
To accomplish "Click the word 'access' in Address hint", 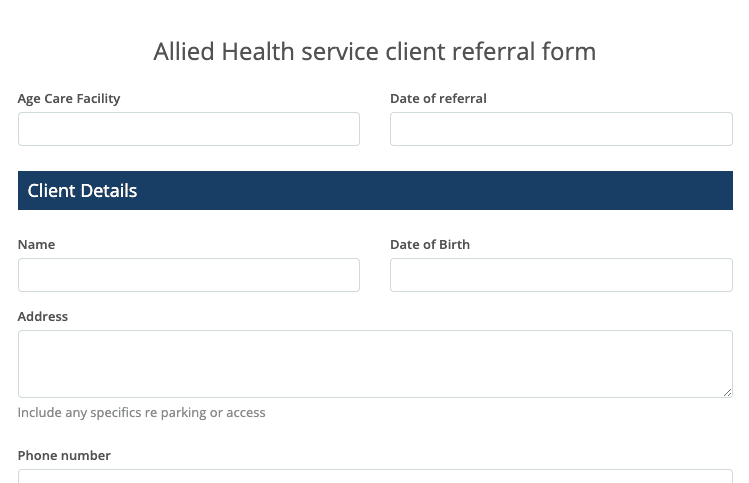I will (x=246, y=413).
